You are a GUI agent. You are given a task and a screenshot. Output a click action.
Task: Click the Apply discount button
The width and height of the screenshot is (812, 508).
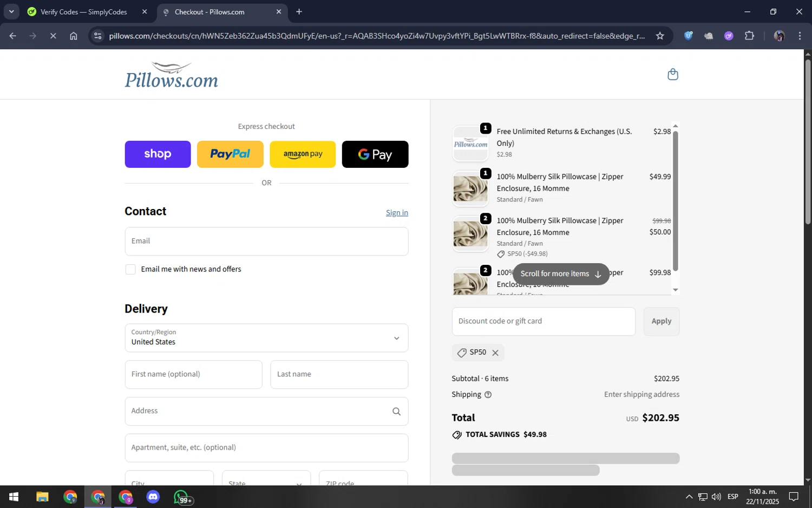click(662, 321)
